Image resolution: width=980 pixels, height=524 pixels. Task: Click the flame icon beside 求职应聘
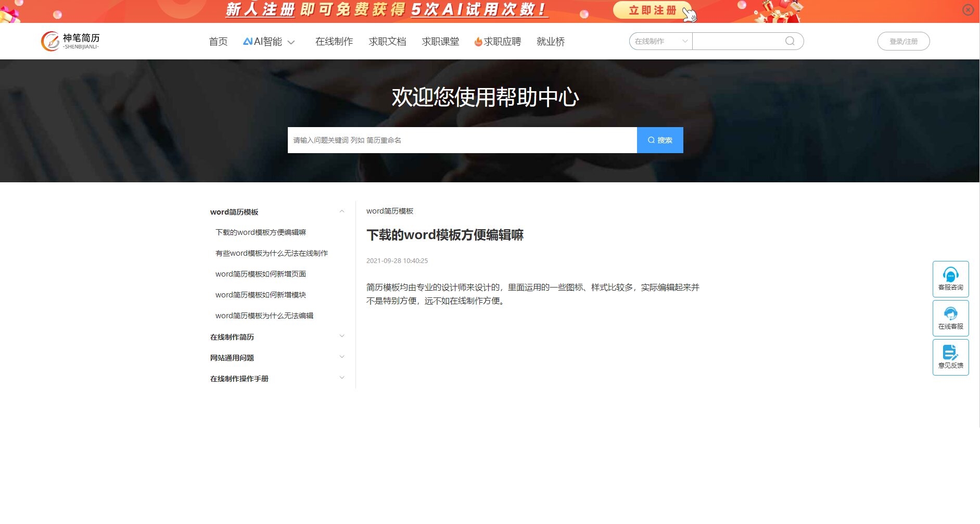click(x=478, y=42)
